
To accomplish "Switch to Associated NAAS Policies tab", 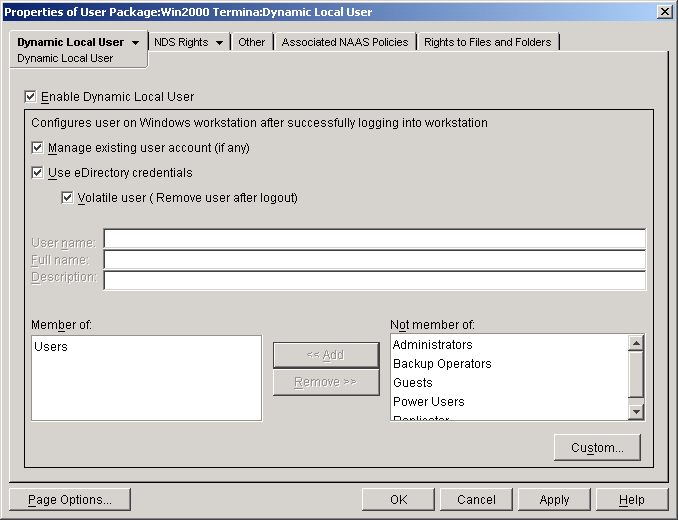I will click(345, 42).
